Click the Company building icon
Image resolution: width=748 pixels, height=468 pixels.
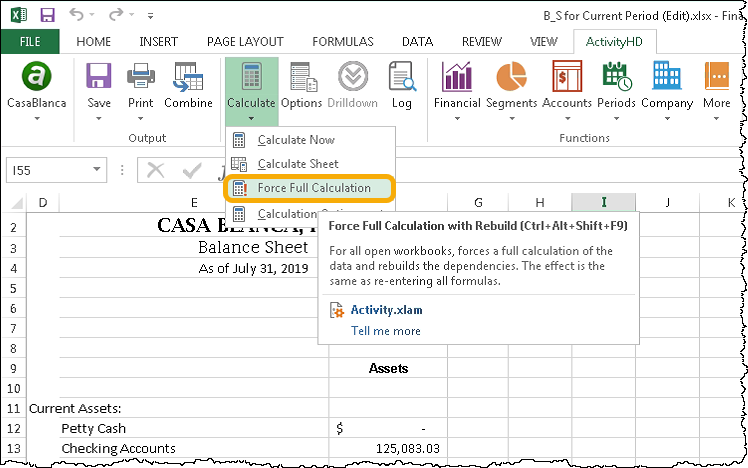(667, 75)
